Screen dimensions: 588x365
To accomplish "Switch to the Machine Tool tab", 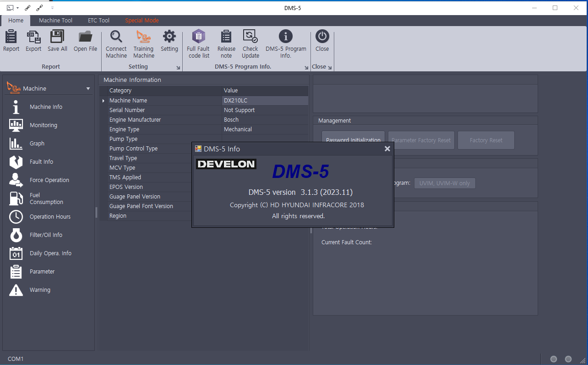I will click(55, 21).
